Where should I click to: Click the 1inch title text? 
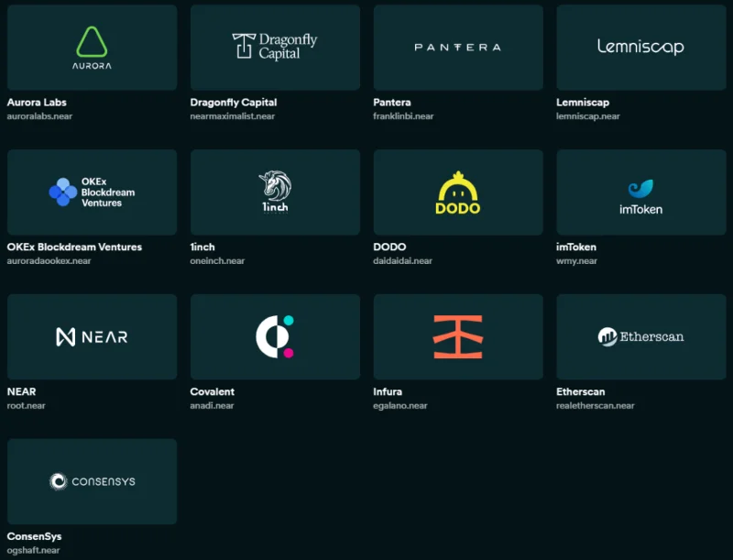202,247
